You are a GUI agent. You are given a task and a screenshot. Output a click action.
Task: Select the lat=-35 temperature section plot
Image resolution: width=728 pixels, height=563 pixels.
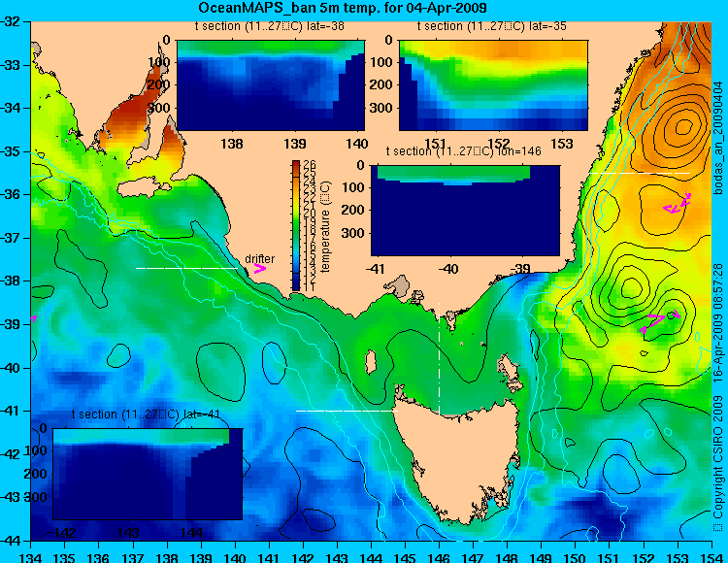pos(493,85)
